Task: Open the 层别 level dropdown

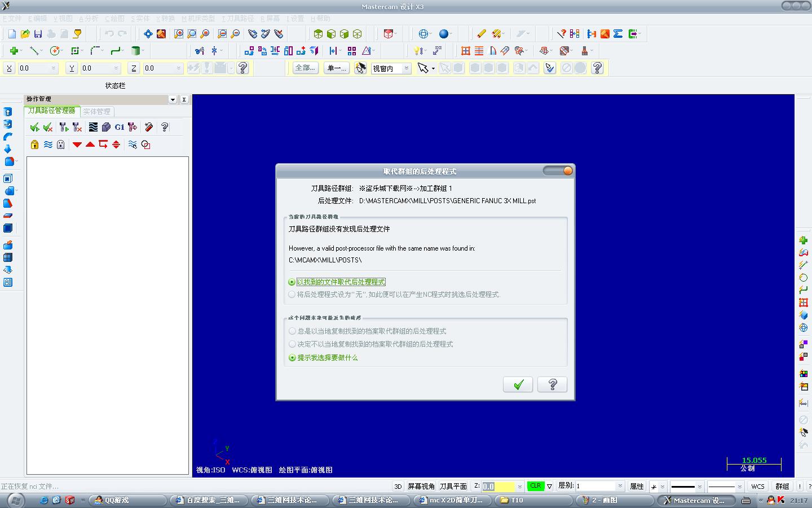Action: tap(620, 486)
